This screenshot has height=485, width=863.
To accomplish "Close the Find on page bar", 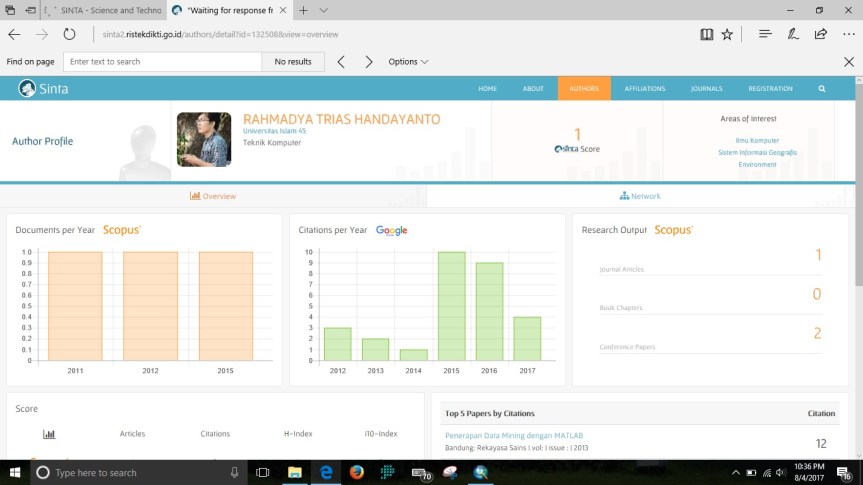I will pyautogui.click(x=849, y=62).
